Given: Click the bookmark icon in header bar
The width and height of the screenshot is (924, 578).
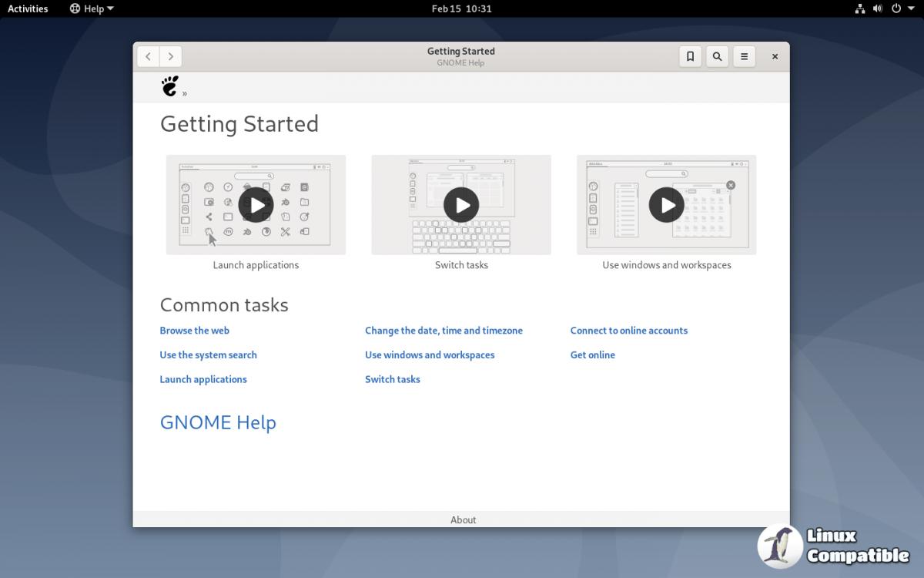Looking at the screenshot, I should click(x=690, y=56).
